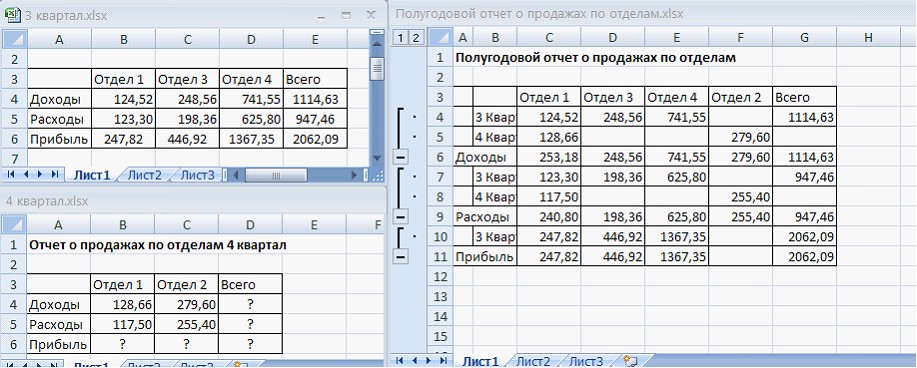This screenshot has height=368, width=917.
Task: Go to first sheet in 3 квартал.xlsx
Action: 11,174
